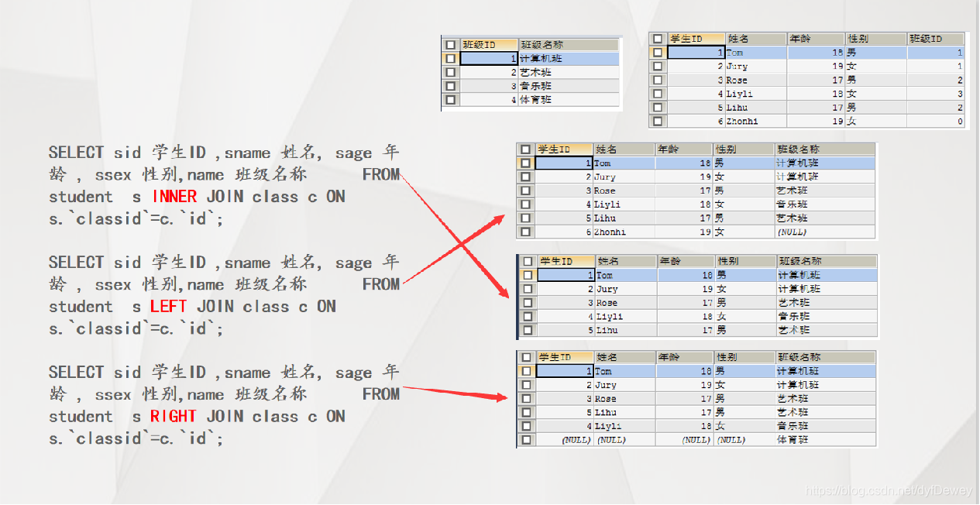Click the red RIGHT keyword in third query
980x505 pixels.
174,417
